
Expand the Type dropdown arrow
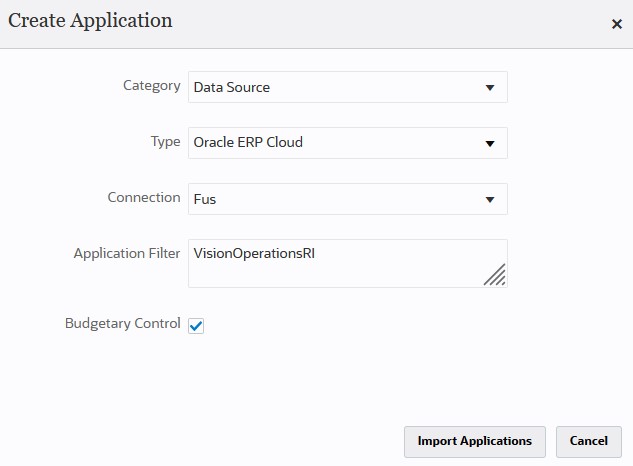(x=490, y=143)
